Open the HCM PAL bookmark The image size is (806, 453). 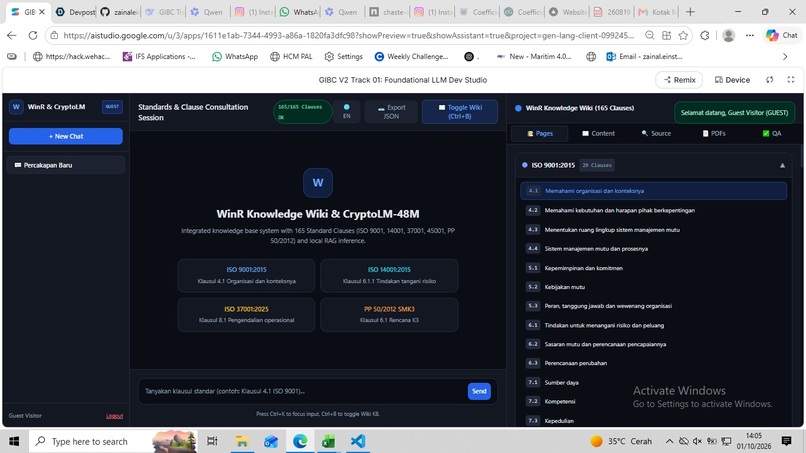(x=291, y=57)
